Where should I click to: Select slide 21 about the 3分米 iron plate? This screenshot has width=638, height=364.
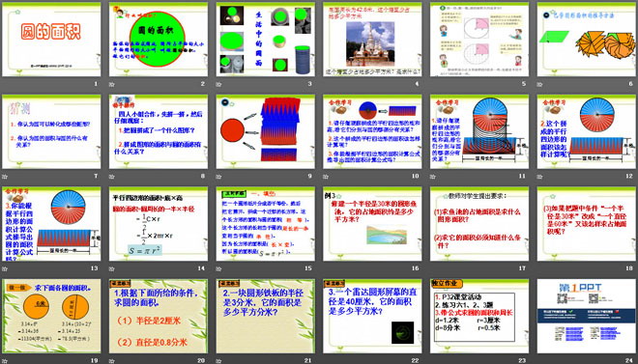pyautogui.click(x=265, y=316)
